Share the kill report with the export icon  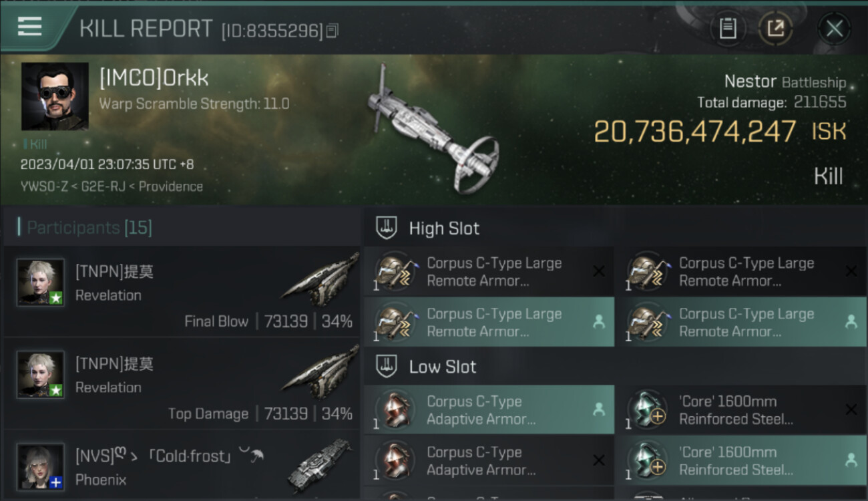coord(775,29)
